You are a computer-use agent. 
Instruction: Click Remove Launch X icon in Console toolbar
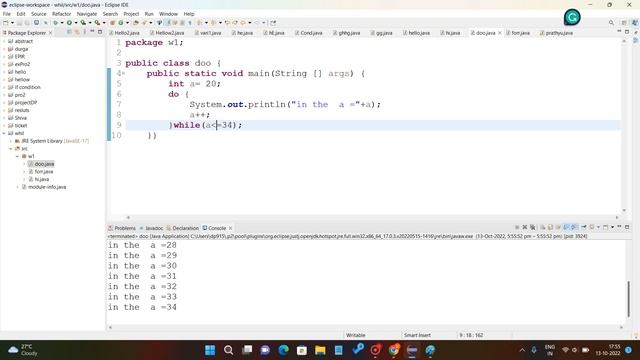tap(525, 227)
